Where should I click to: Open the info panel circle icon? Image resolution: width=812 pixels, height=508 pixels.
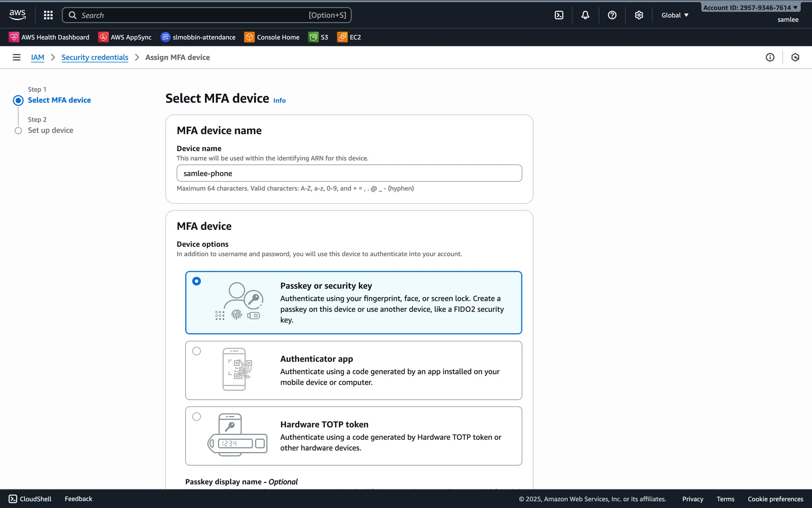pos(770,57)
